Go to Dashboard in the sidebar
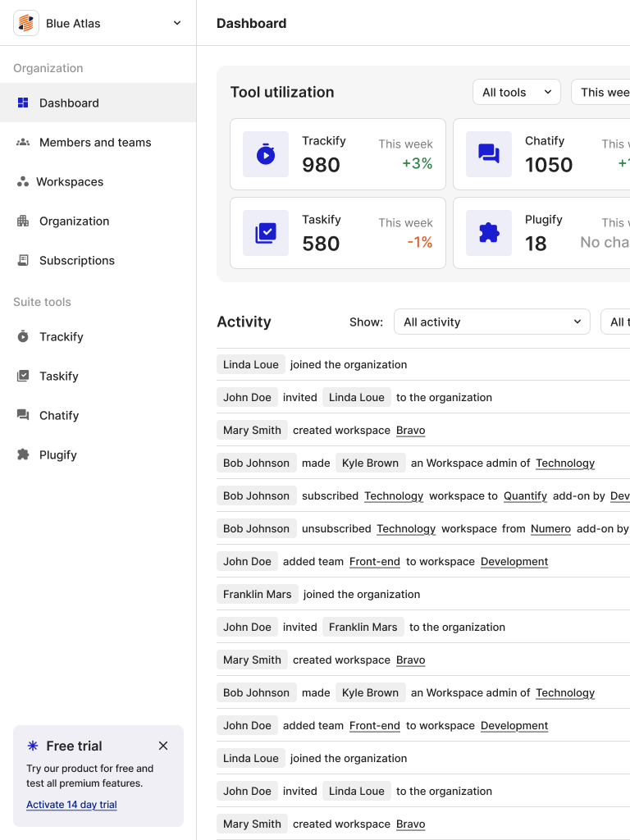The image size is (630, 840). [x=69, y=103]
